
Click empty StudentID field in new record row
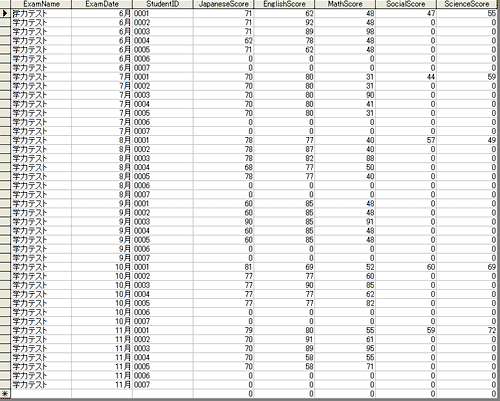163,394
